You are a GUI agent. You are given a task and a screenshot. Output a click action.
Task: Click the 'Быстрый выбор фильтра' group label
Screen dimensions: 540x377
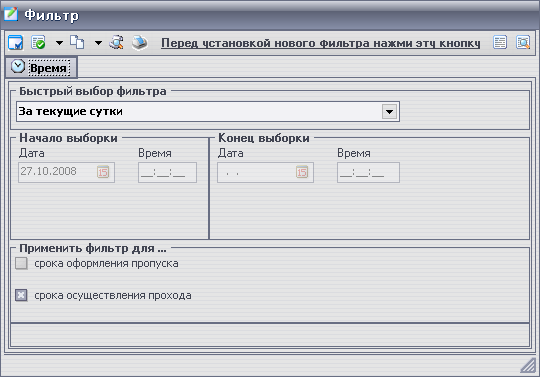(93, 91)
